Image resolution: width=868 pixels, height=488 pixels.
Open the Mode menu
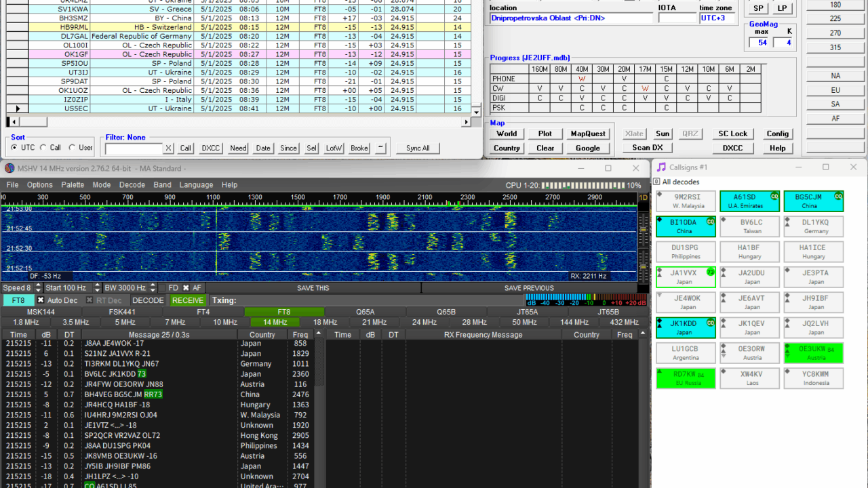coord(102,185)
